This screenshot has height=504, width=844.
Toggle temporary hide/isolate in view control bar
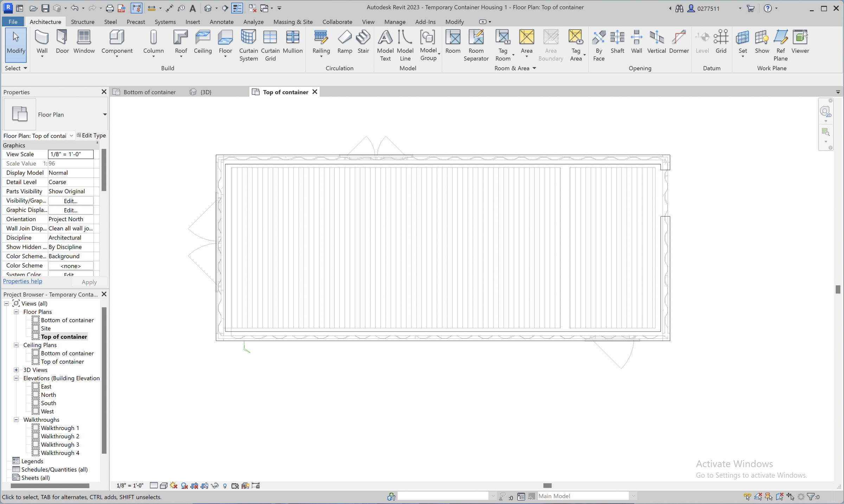[215, 486]
